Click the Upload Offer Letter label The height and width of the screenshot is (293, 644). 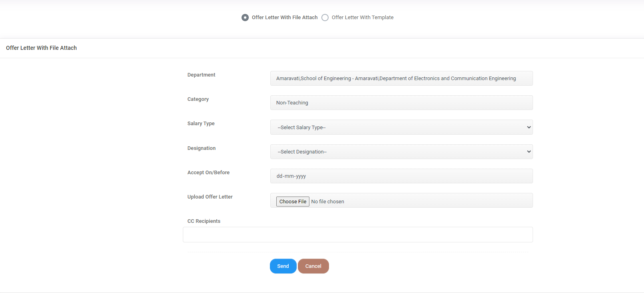[x=210, y=197]
